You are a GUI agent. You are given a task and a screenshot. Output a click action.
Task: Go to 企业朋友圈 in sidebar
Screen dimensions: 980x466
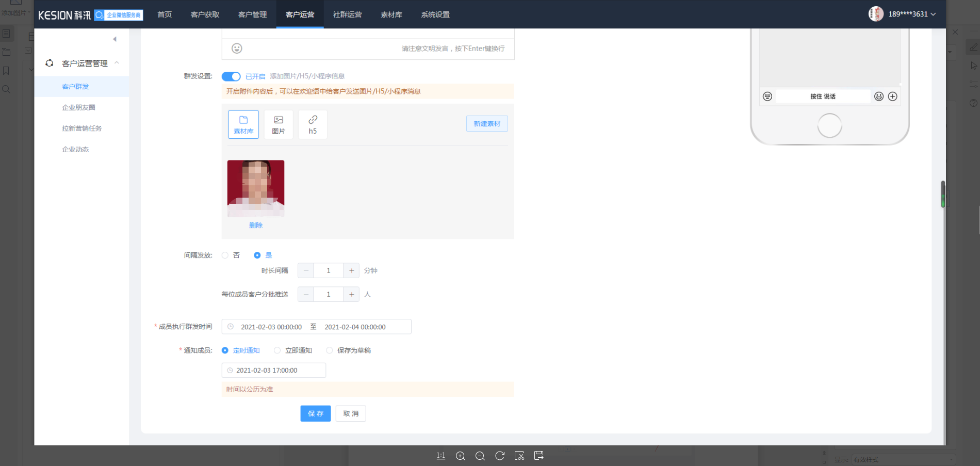pyautogui.click(x=78, y=107)
